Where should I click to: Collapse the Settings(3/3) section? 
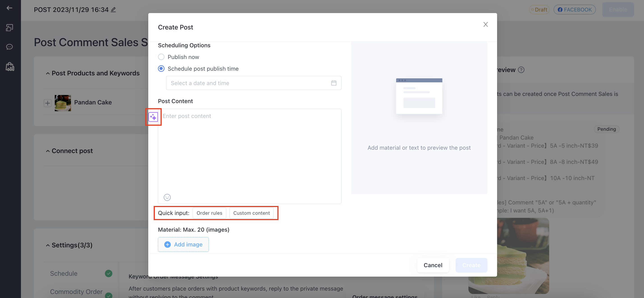[x=48, y=245]
